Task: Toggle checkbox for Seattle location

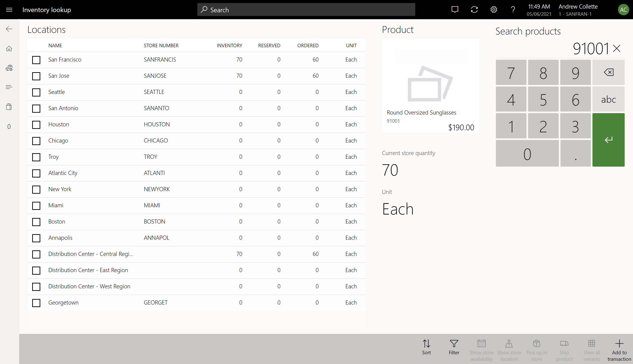Action: pyautogui.click(x=36, y=92)
